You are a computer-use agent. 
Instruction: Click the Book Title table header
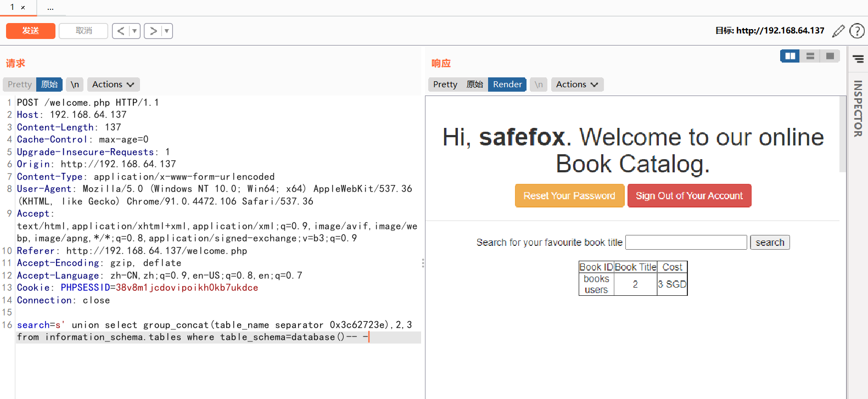[x=635, y=267]
